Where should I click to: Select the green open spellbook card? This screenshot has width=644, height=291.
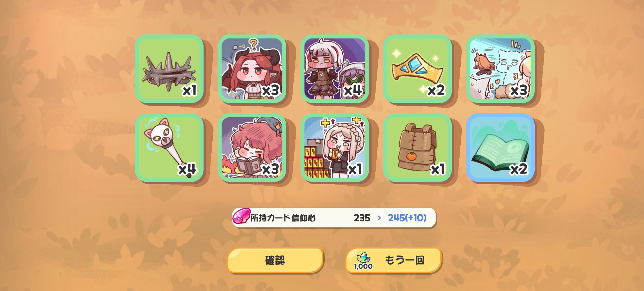500,147
